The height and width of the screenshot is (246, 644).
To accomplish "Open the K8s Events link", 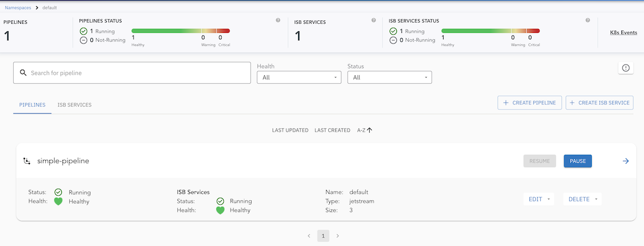I will (x=624, y=32).
